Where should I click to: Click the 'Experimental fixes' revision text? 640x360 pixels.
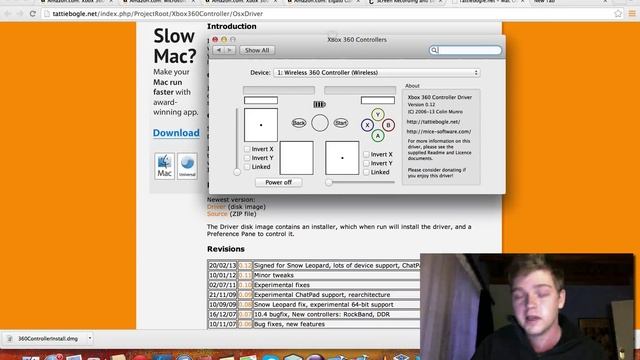(x=282, y=285)
